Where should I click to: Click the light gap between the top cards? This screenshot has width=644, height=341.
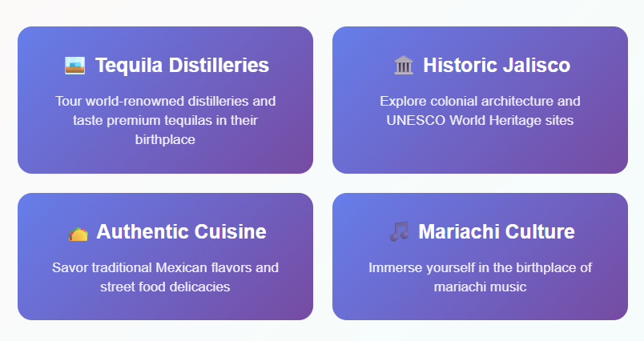pyautogui.click(x=323, y=100)
